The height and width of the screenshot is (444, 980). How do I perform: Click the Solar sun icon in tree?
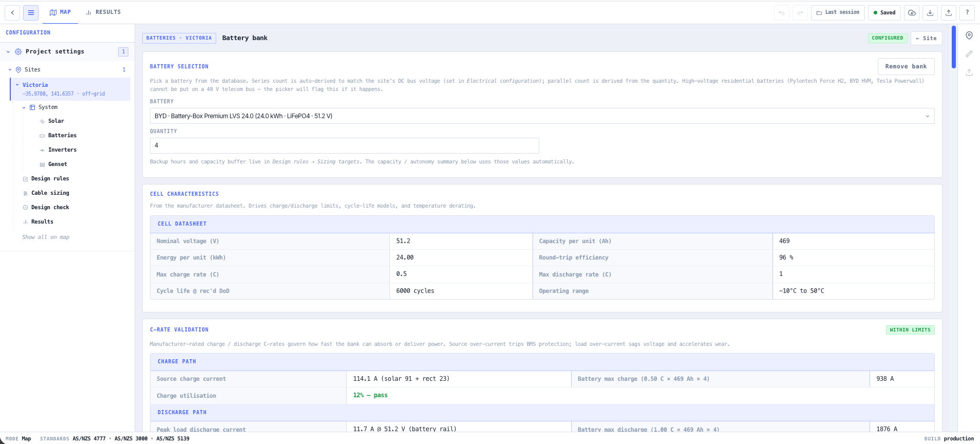[x=42, y=121]
